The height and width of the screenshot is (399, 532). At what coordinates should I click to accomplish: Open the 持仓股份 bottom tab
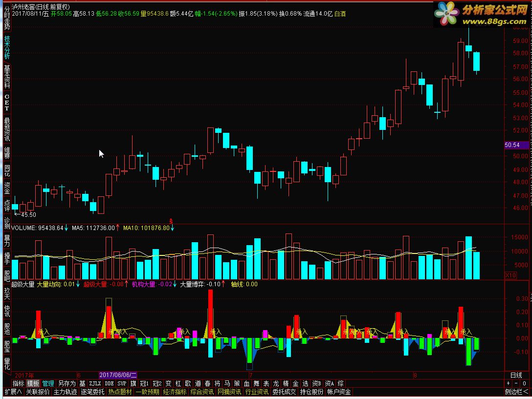click(312, 392)
